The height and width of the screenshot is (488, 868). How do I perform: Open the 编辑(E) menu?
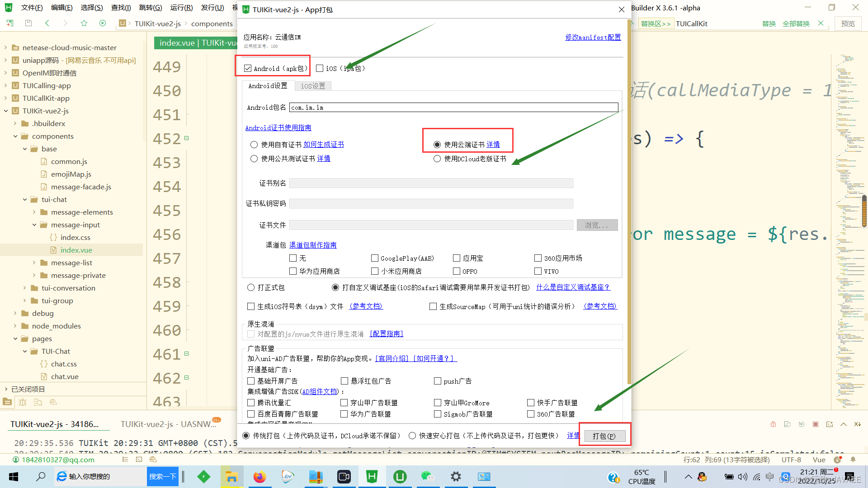point(61,8)
